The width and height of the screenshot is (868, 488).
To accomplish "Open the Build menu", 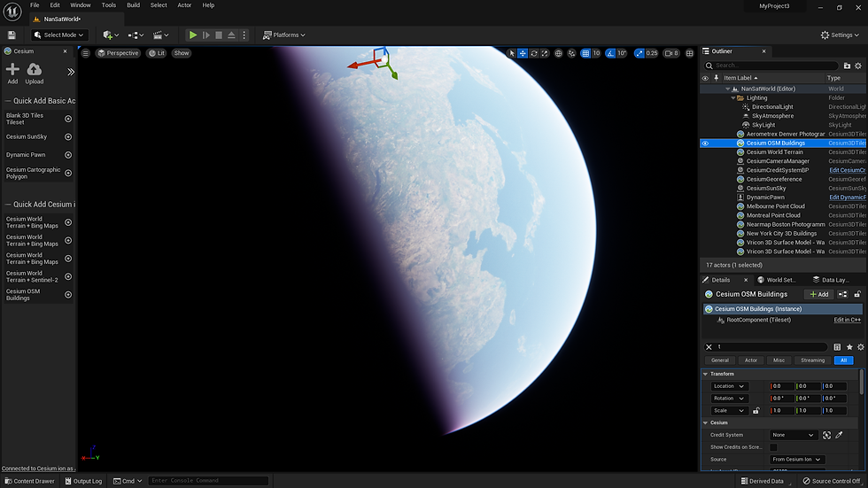I will pos(134,5).
